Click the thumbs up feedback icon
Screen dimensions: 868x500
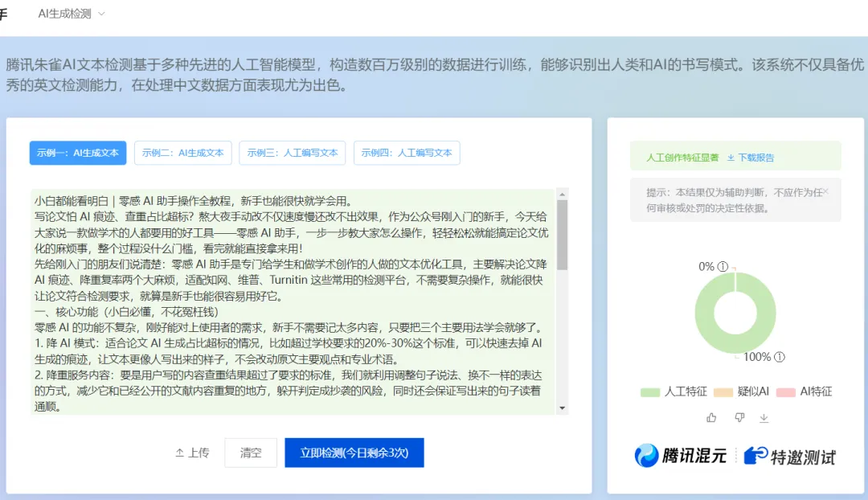click(x=711, y=417)
